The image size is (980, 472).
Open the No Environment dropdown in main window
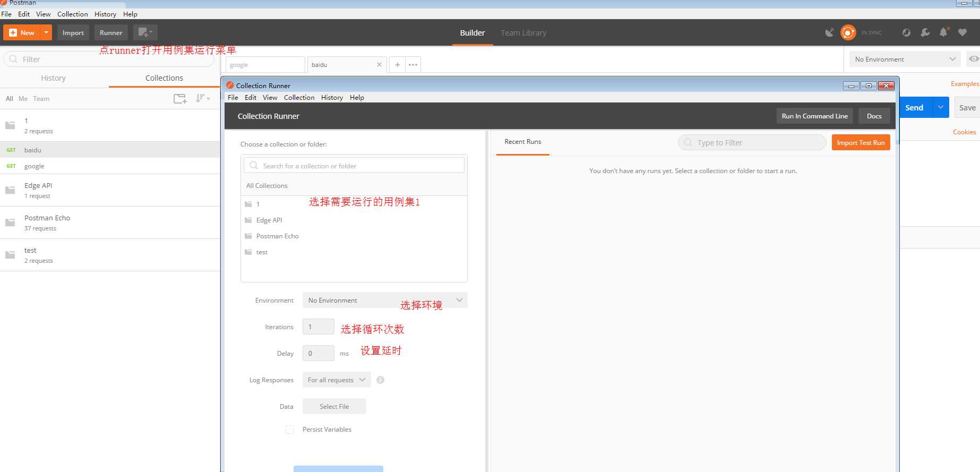point(905,59)
